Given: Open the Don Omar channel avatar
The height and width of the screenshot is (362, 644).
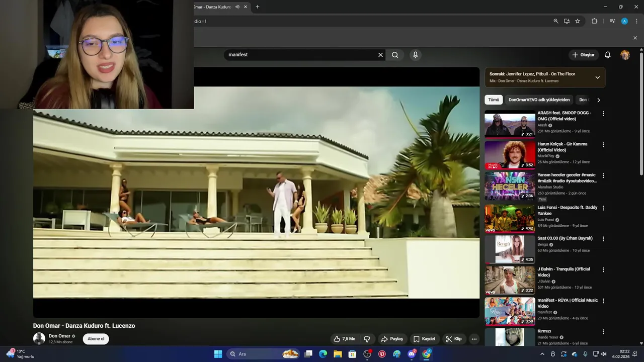Looking at the screenshot, I should tap(39, 338).
